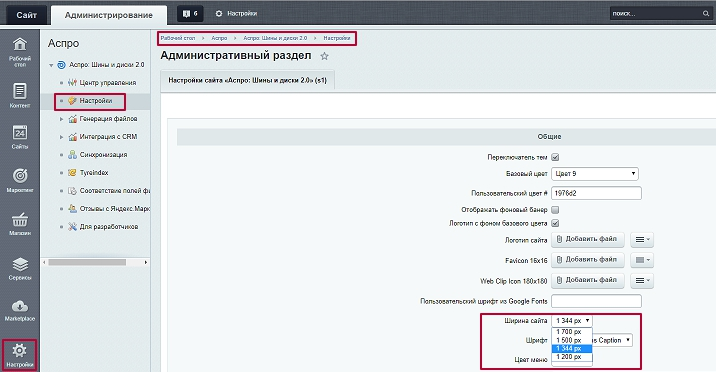
Task: Expand the Интеграция с CRM tree node
Action: 62,137
